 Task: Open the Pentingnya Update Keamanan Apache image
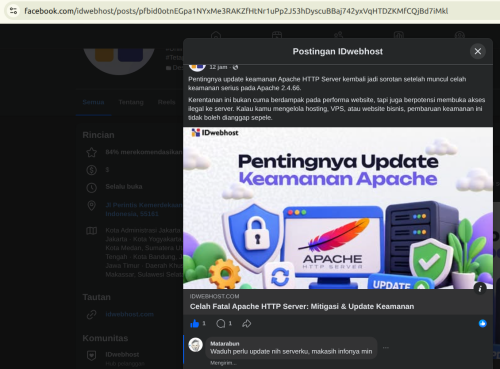click(x=338, y=208)
